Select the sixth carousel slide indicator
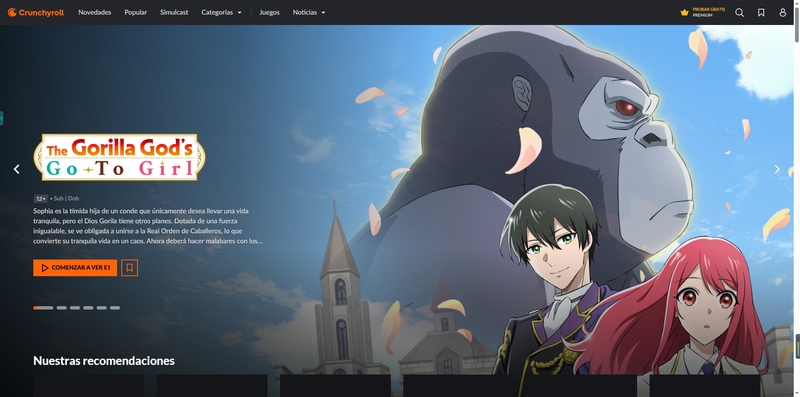The height and width of the screenshot is (397, 800). [x=115, y=308]
